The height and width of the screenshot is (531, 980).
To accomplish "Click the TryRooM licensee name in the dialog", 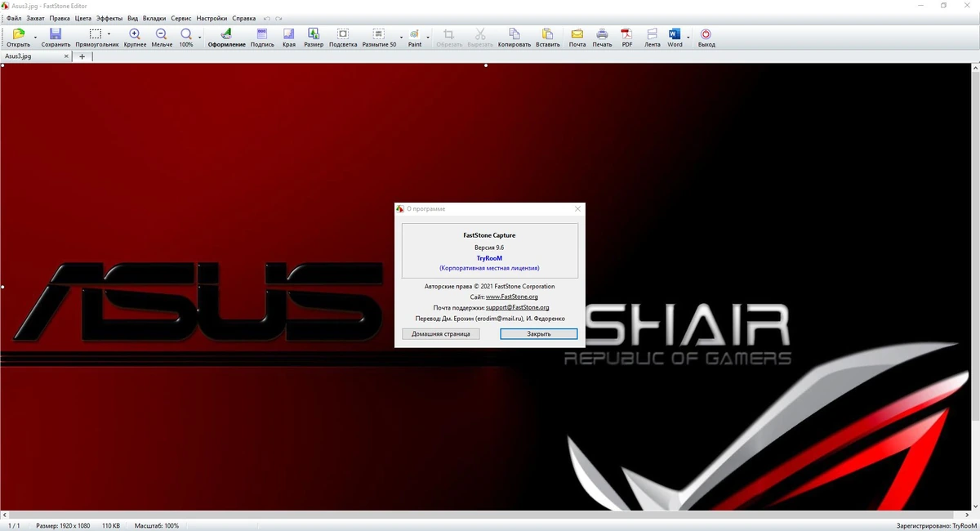I will click(x=489, y=257).
